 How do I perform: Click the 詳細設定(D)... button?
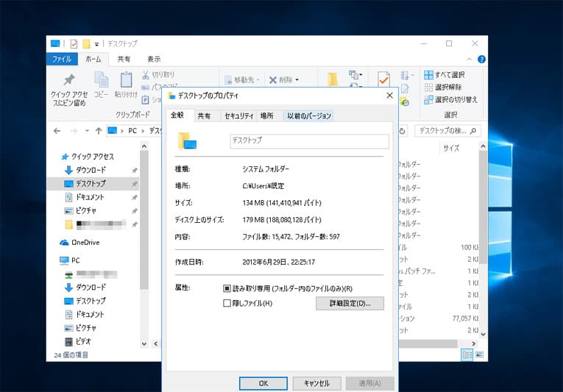pyautogui.click(x=350, y=303)
